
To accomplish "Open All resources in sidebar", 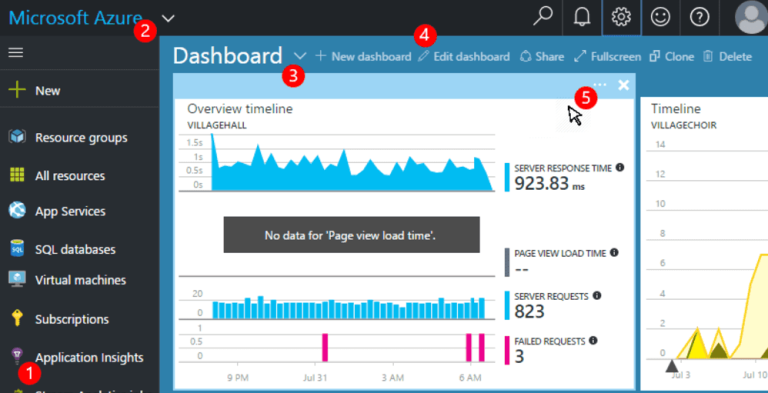I will 70,175.
